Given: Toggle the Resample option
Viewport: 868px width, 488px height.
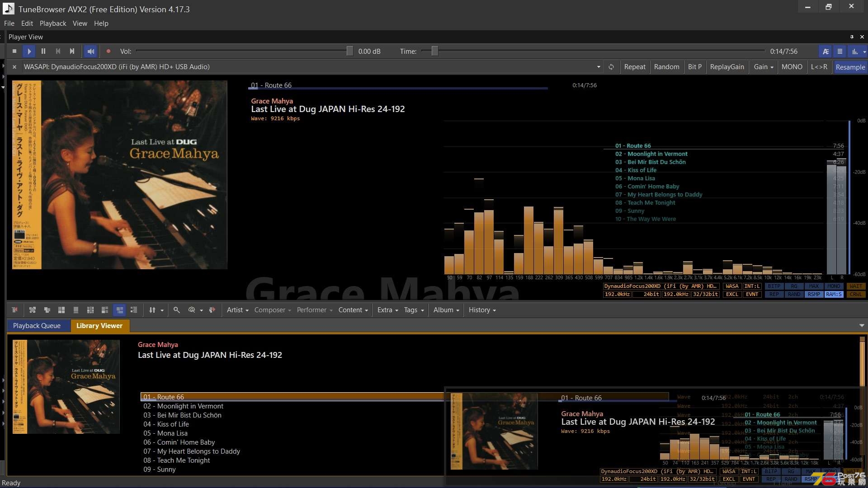Looking at the screenshot, I should click(850, 67).
